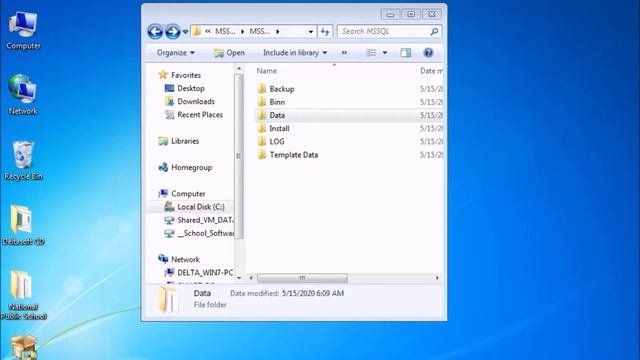The height and width of the screenshot is (360, 640).
Task: Minimize the Explorer window
Action: coord(390,14)
